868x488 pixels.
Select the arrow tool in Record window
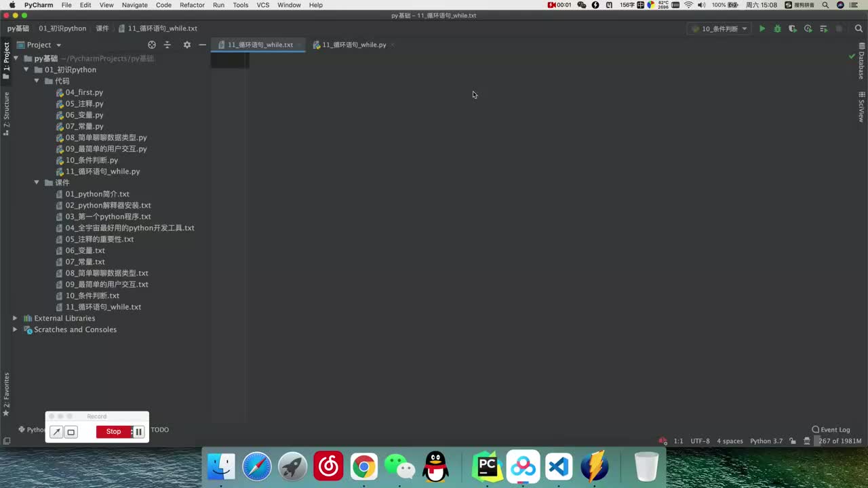click(56, 432)
